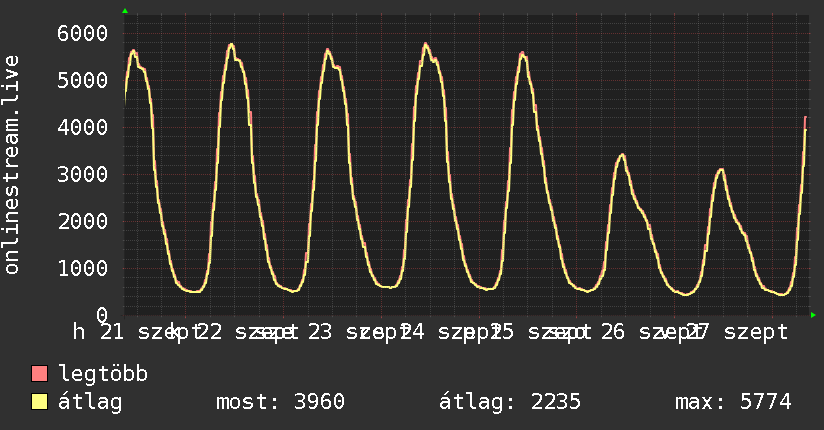Click the yellow átlag legend swatch
This screenshot has width=824, height=430.
(x=39, y=402)
